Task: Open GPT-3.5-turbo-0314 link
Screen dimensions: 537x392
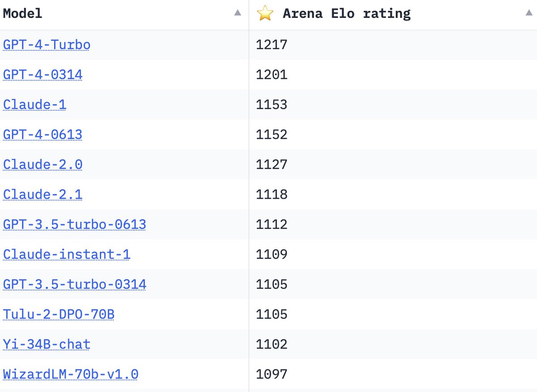Action: coord(74,284)
